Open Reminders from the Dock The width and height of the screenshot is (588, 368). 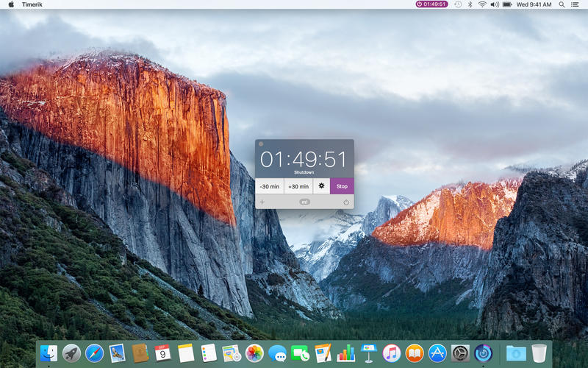[x=209, y=353]
